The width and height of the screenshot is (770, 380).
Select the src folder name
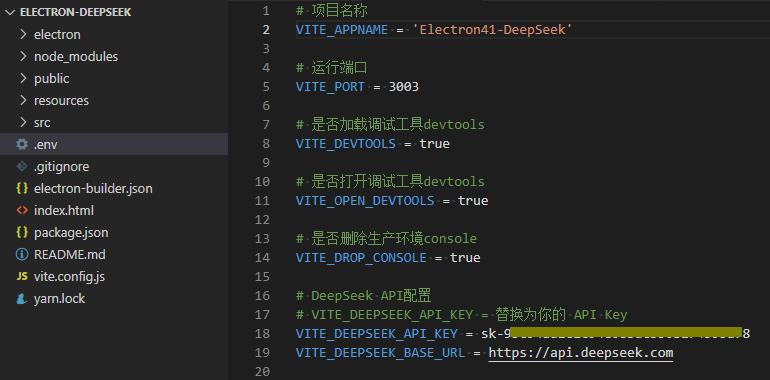tap(42, 122)
